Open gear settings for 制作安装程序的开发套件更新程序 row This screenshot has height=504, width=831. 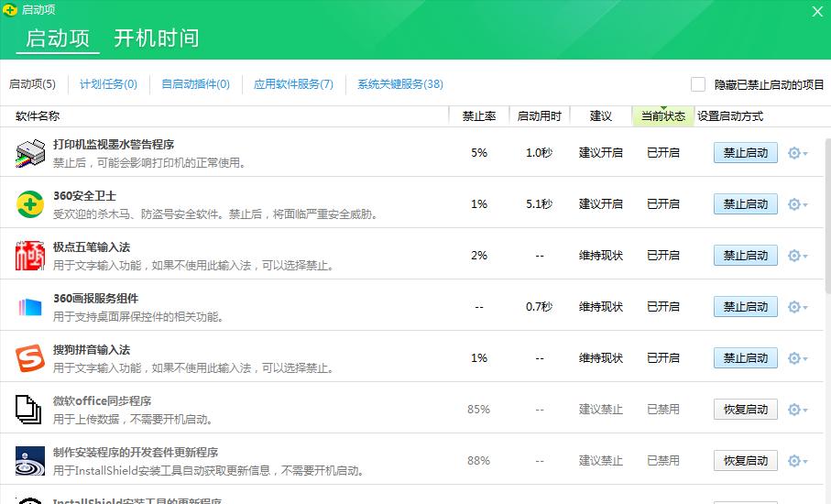[x=798, y=461]
